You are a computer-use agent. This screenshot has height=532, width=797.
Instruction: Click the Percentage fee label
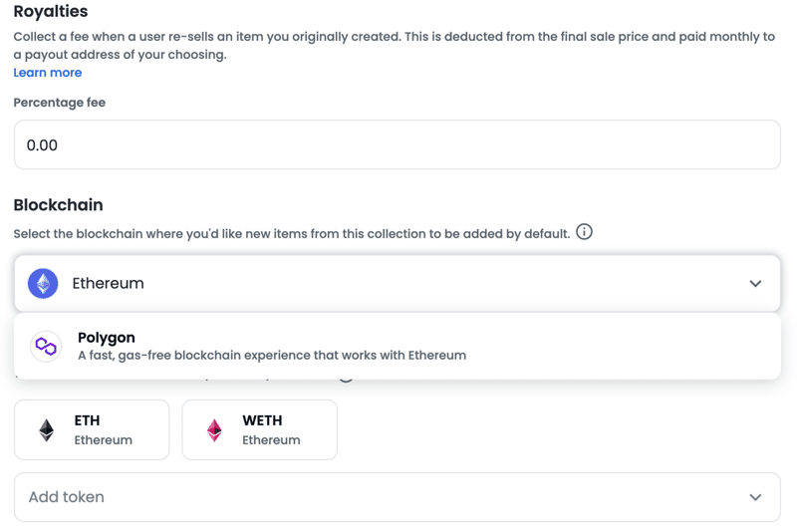tap(60, 103)
